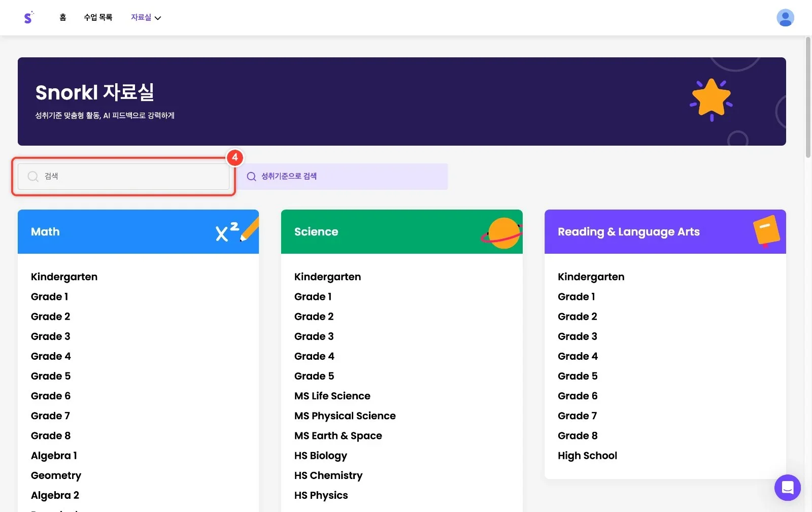Click the page vertical scrollbar
The width and height of the screenshot is (812, 512).
click(808, 97)
